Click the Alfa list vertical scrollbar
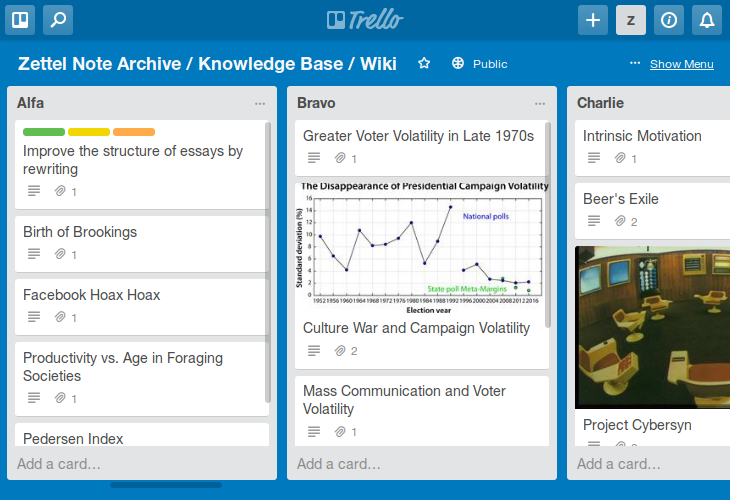 tap(268, 262)
